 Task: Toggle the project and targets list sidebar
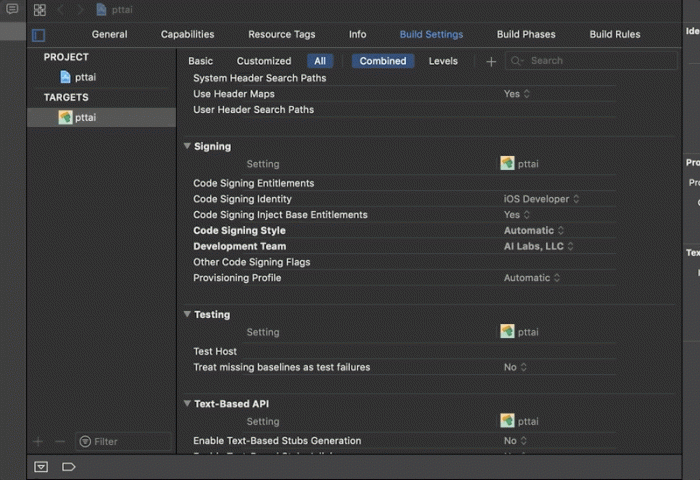point(38,35)
